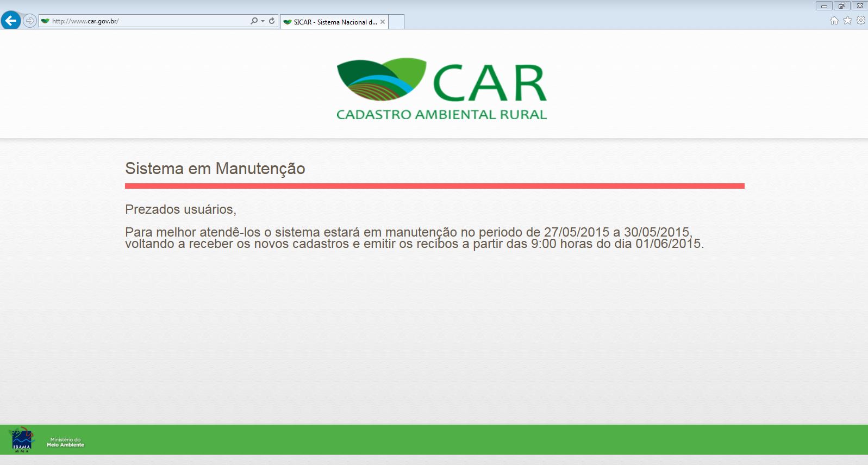Open browser Tools gear icon
This screenshot has width=868, height=465.
861,21
